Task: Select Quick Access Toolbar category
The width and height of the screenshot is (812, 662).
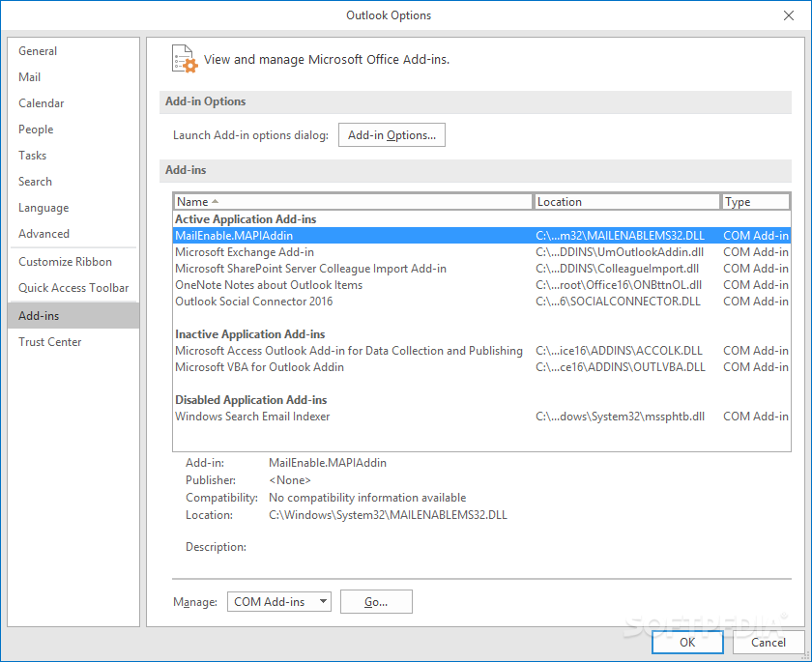Action: pyautogui.click(x=73, y=288)
